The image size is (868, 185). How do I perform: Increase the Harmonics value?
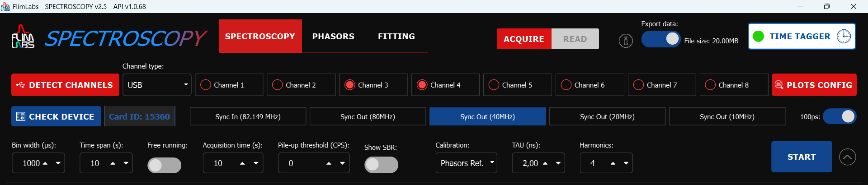coord(613,163)
